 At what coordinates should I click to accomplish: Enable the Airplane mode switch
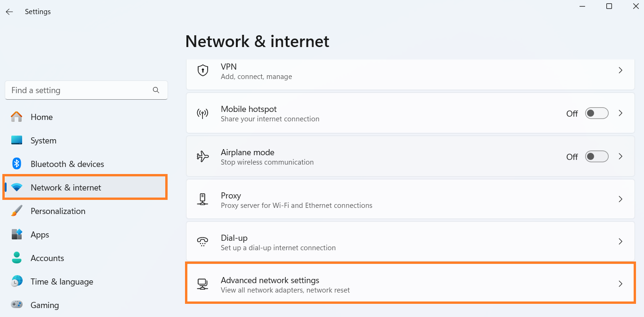[x=596, y=157]
